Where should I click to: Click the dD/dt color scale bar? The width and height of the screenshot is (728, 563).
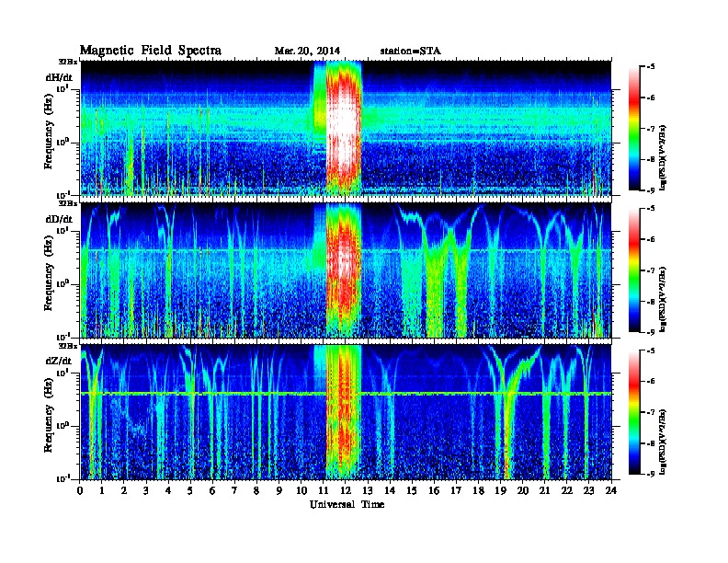click(x=633, y=270)
